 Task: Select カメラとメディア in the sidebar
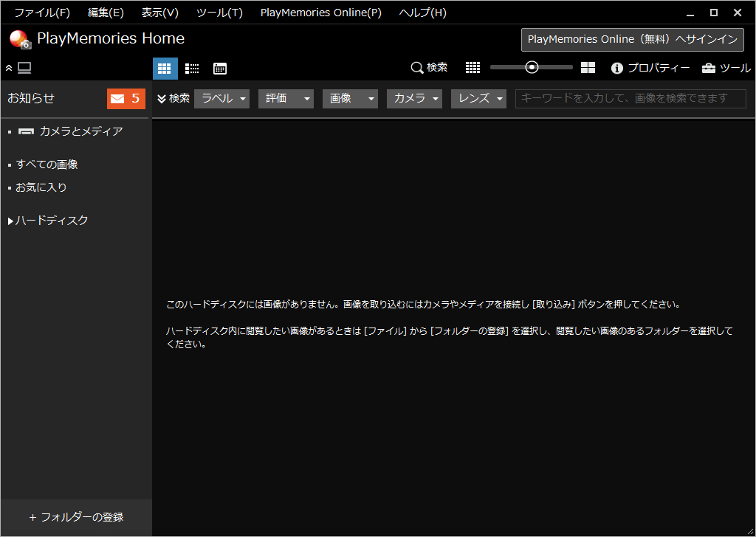point(70,131)
